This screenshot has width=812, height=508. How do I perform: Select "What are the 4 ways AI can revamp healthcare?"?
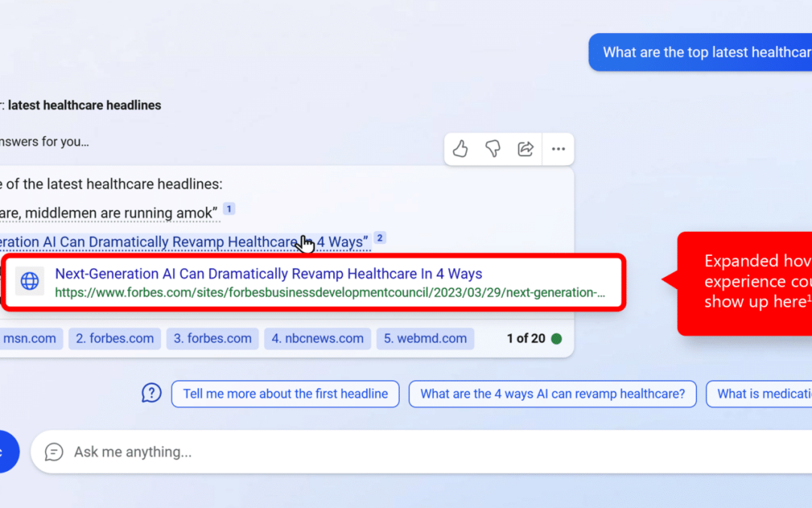pyautogui.click(x=552, y=394)
